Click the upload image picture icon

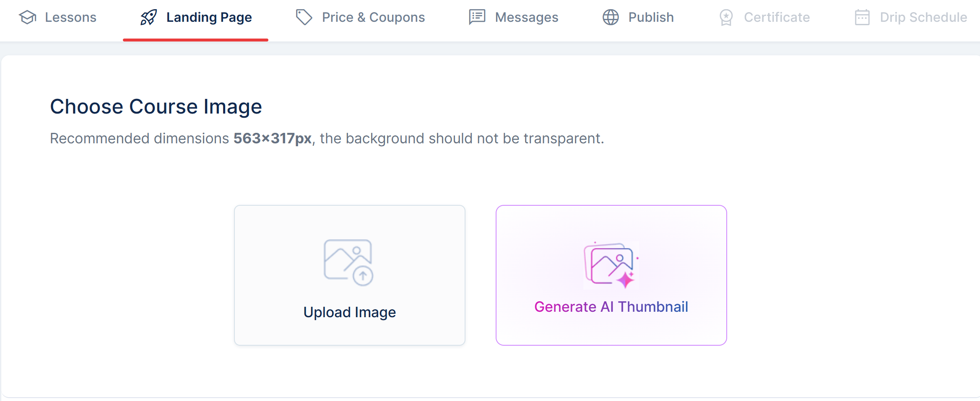point(348,263)
